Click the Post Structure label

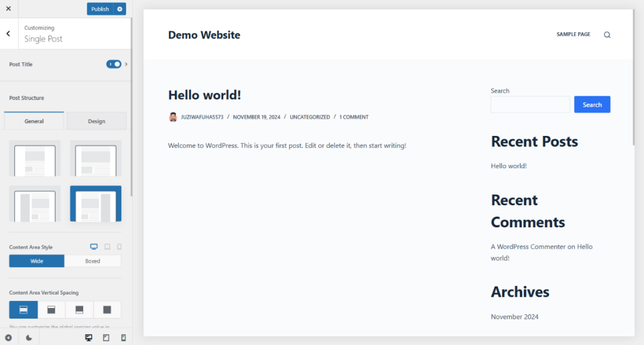(26, 98)
